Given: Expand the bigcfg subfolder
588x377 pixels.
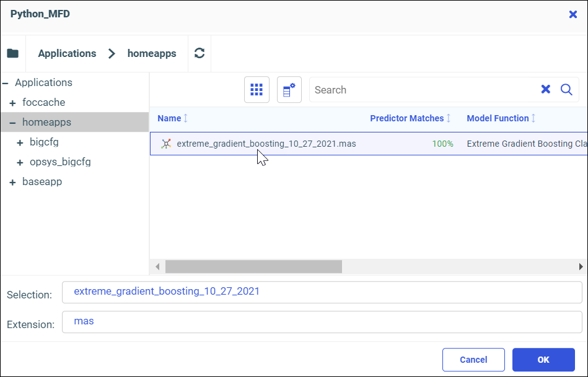Looking at the screenshot, I should click(20, 142).
